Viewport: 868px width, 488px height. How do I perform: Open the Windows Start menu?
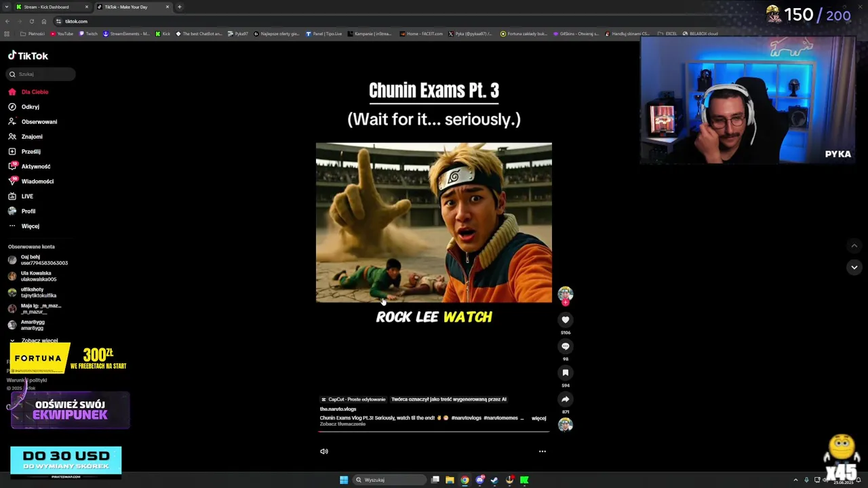click(344, 480)
